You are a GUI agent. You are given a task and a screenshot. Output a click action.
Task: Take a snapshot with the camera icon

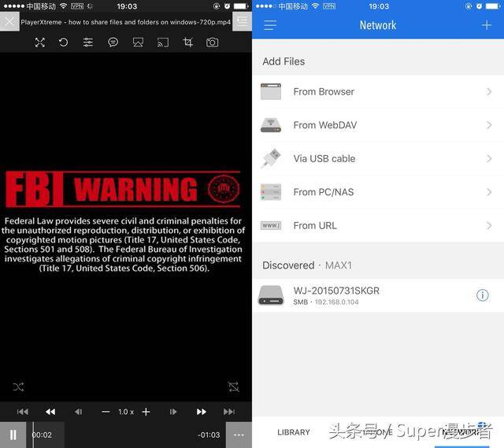(x=212, y=43)
